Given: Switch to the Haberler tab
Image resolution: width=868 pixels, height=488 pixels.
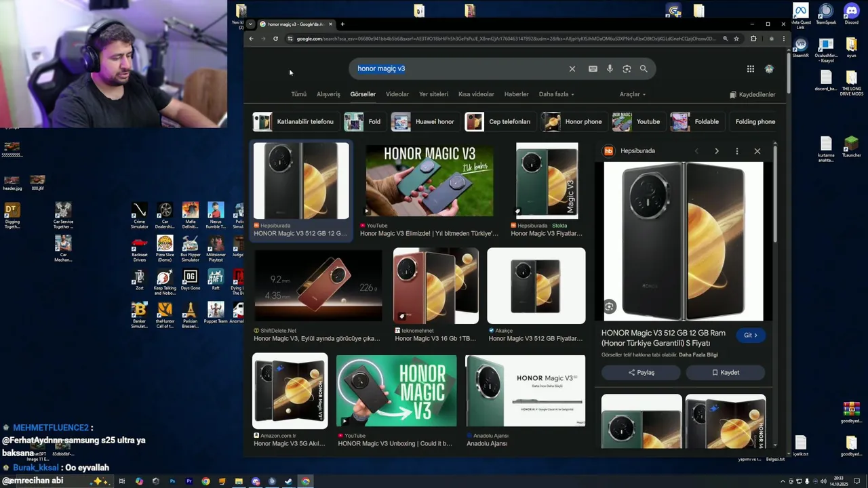Looking at the screenshot, I should (x=516, y=94).
